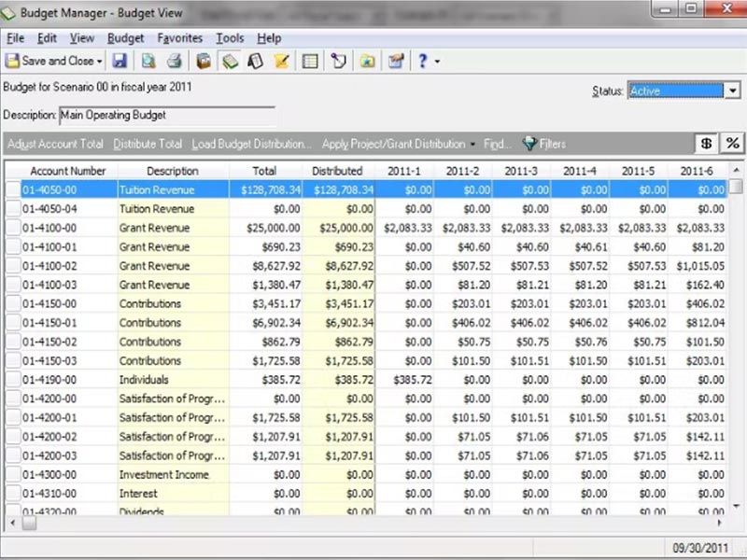Expand Apply Project/Grant Distribution dropdown
747x560 pixels.
[x=472, y=145]
